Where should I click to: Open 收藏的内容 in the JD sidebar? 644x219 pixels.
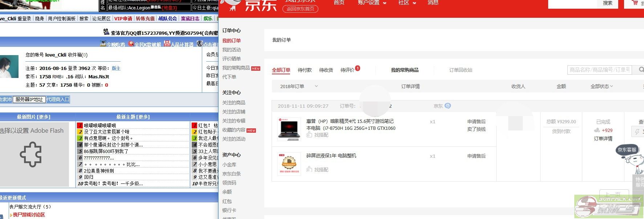click(234, 130)
